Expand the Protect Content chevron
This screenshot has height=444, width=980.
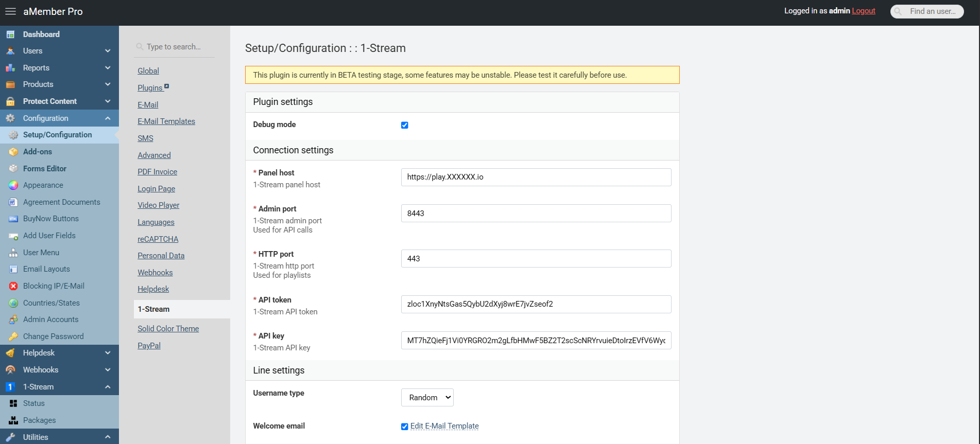[x=108, y=101]
